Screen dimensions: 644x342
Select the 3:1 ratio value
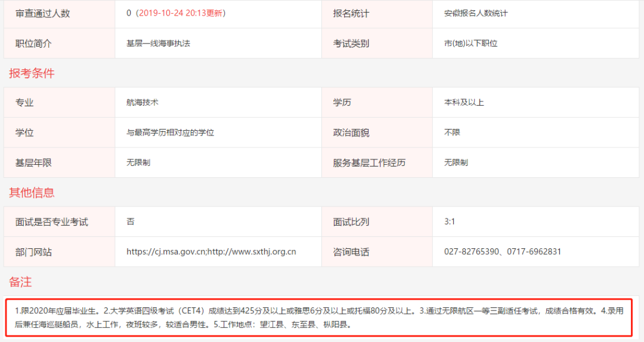point(450,221)
